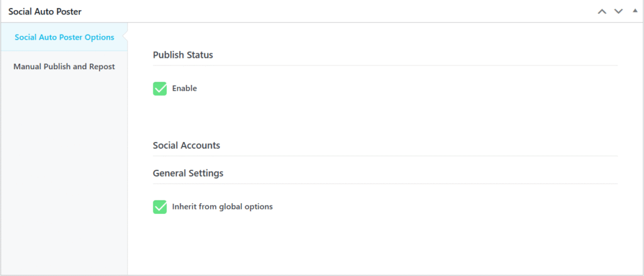Screen dimensions: 644x276
Task: Expand the Social Accounts section heading
Action: (x=186, y=145)
